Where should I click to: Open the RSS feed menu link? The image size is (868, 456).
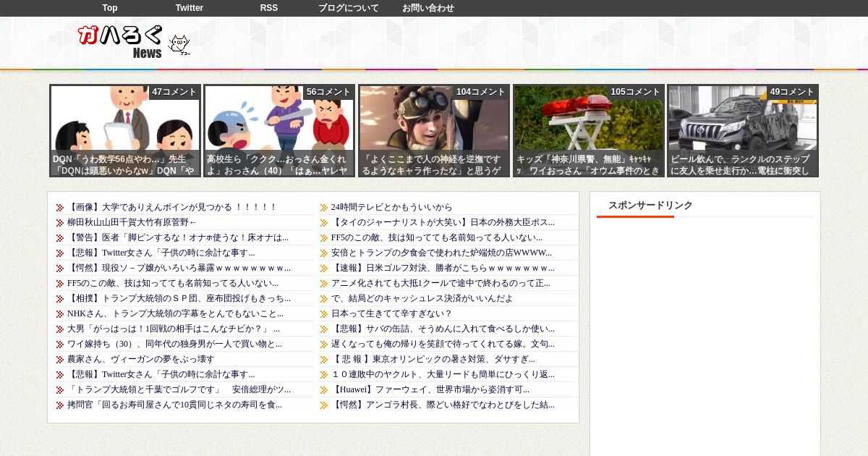pyautogui.click(x=269, y=8)
